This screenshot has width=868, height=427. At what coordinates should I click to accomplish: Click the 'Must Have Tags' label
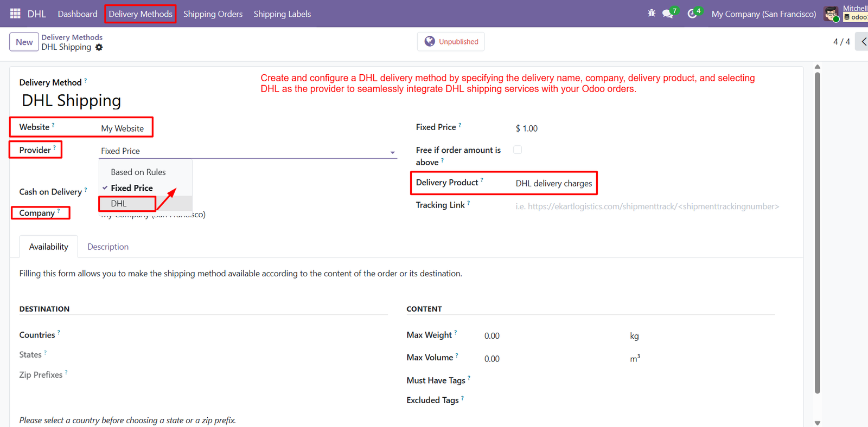(436, 380)
